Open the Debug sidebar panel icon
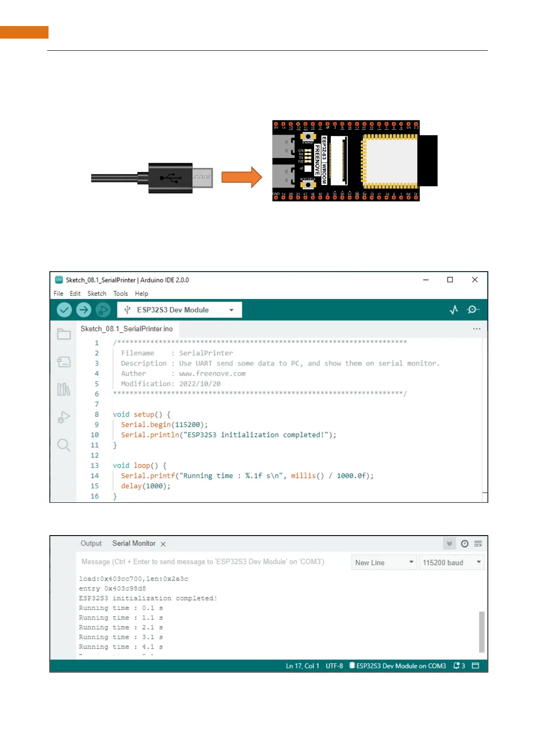Viewport: 535px width, 756px height. click(x=64, y=417)
